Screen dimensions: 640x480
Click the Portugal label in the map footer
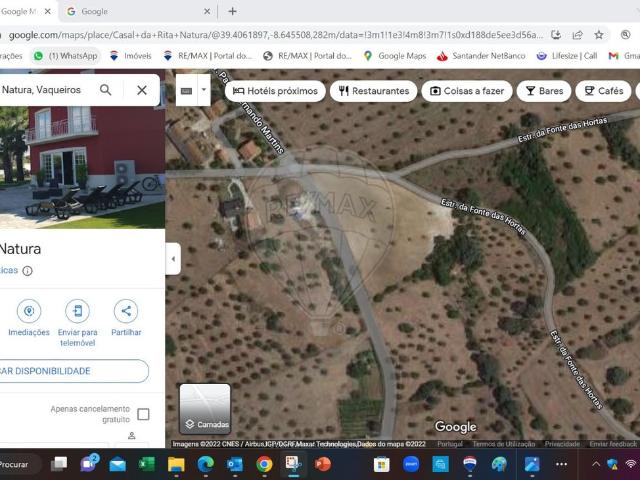[450, 444]
